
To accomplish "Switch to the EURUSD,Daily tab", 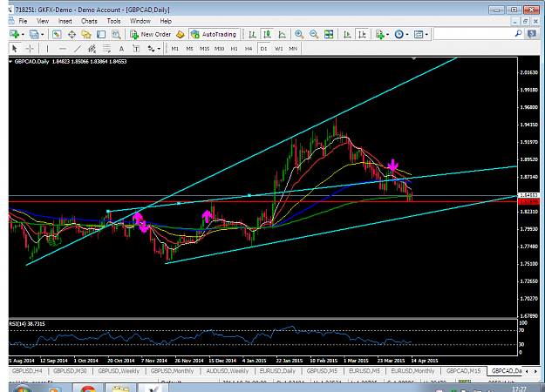I will [x=277, y=371].
